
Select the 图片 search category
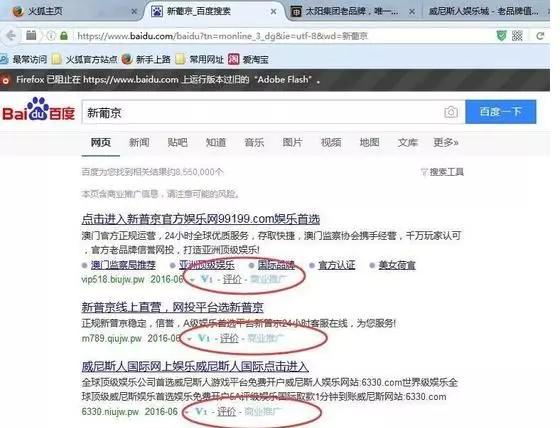coord(292,143)
